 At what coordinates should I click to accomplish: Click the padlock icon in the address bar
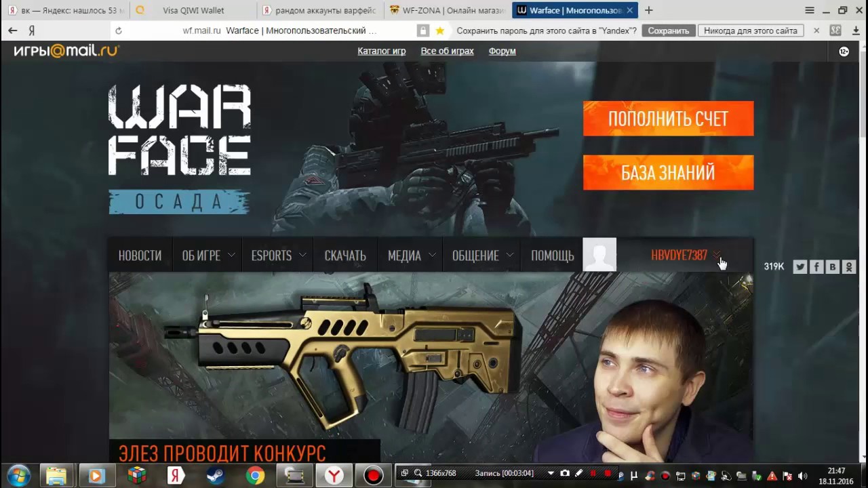(x=423, y=30)
